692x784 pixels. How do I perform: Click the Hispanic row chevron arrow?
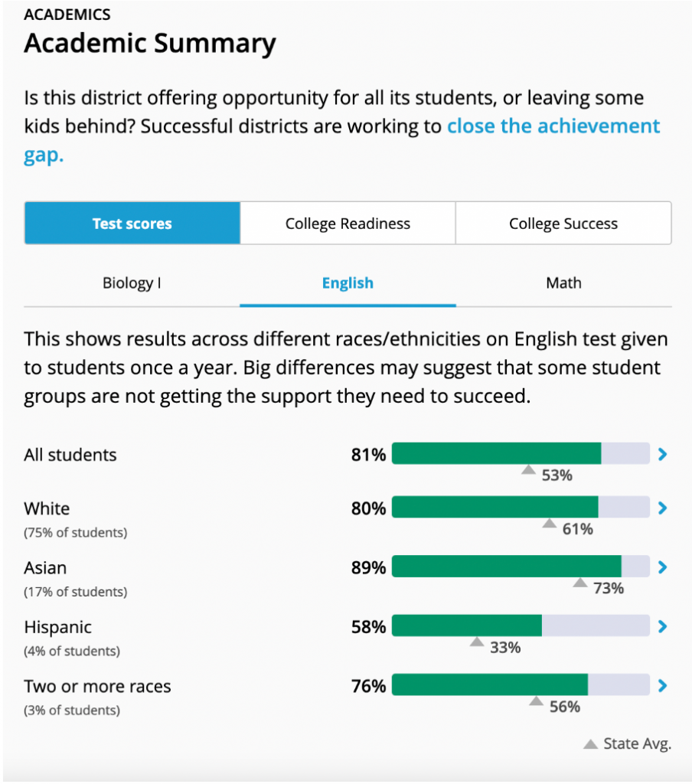click(x=663, y=626)
